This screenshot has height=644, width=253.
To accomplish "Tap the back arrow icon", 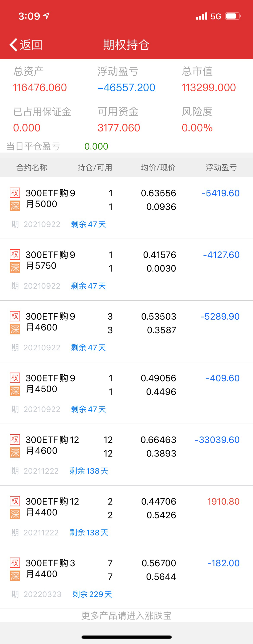I will click(14, 45).
